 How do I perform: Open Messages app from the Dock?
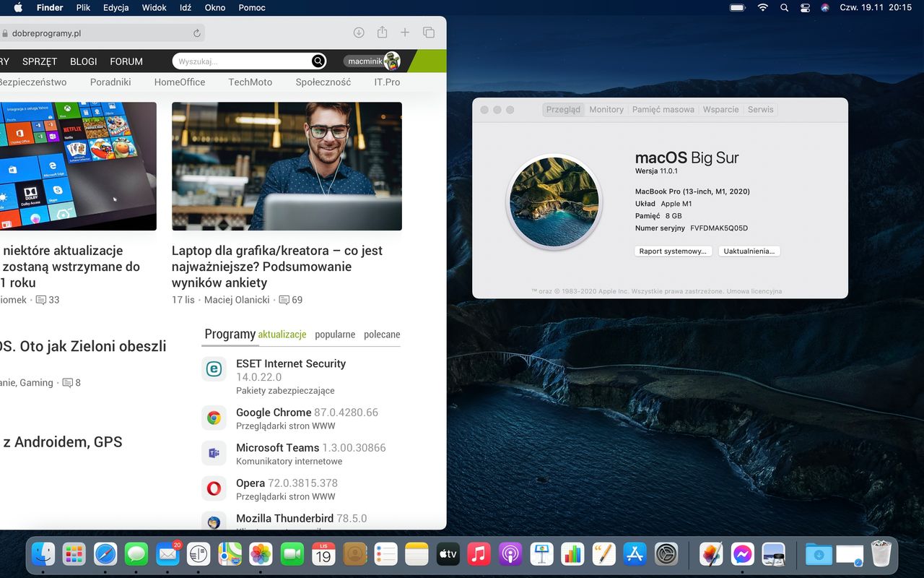[136, 554]
